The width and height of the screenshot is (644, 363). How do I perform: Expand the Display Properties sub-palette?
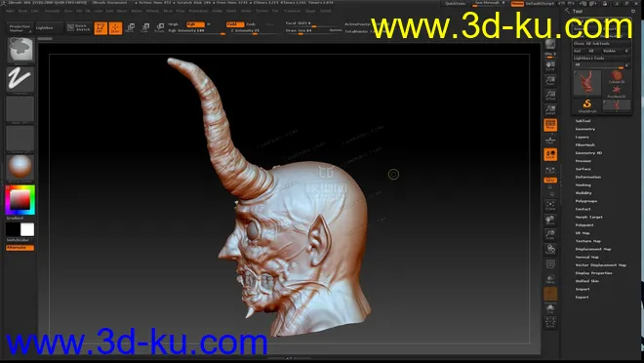pos(594,273)
